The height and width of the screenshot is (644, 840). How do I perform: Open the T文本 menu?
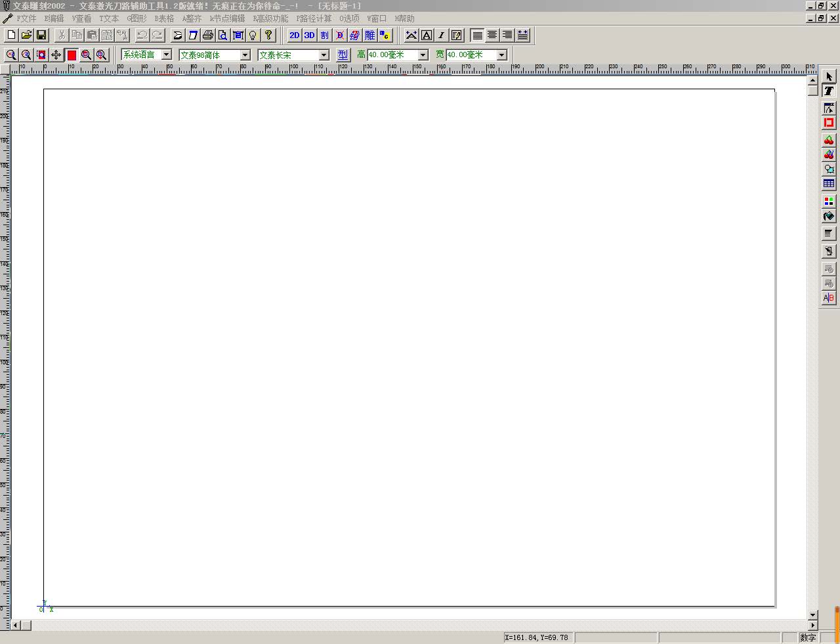click(x=110, y=18)
